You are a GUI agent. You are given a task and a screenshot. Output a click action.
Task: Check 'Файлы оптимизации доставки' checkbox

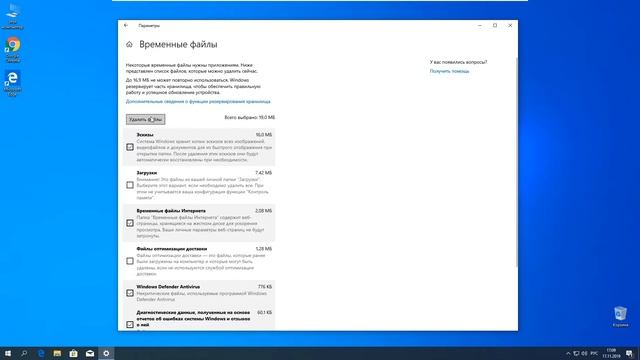pos(130,261)
